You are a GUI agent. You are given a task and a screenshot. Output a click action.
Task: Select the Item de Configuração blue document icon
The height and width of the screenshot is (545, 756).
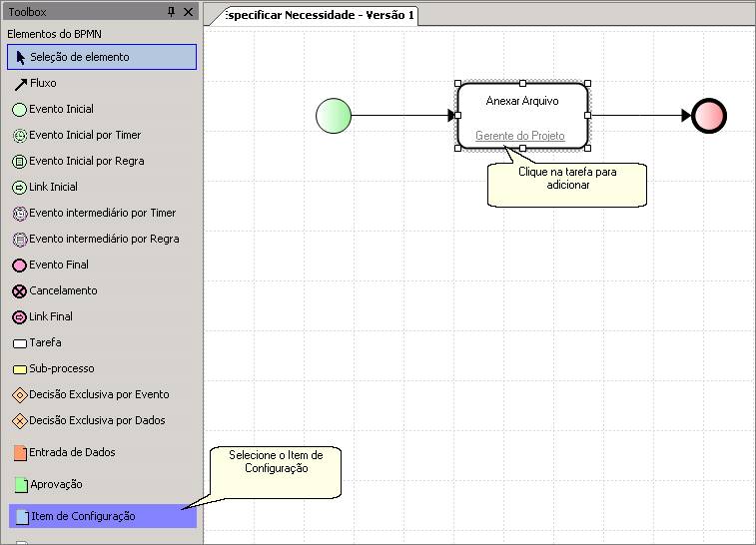22,517
